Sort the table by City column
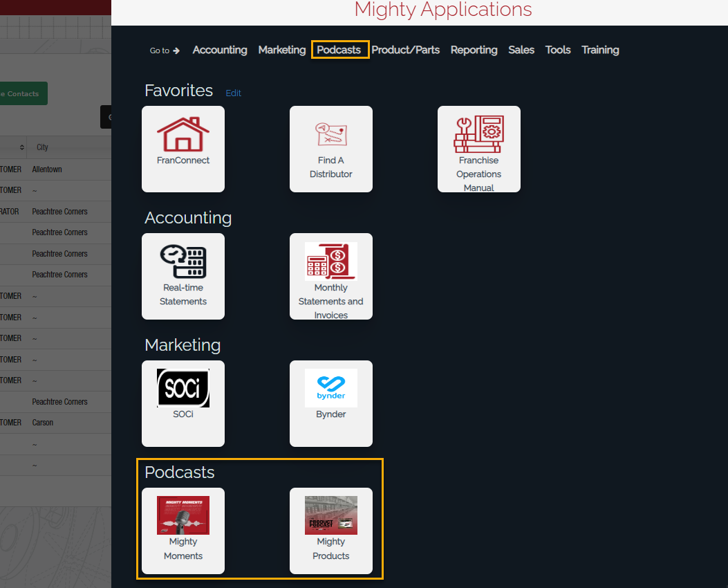The height and width of the screenshot is (588, 728). click(x=43, y=147)
